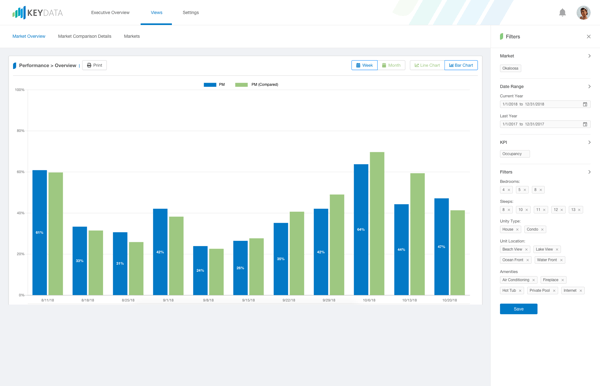The image size is (600, 386).
Task: Click the PM (Compared) legend swatch
Action: 241,85
